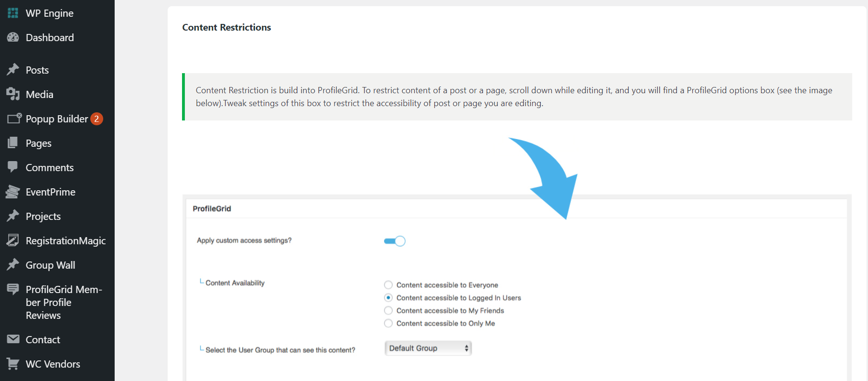Screen dimensions: 868x381
Task: Toggle the Apply custom access settings switch
Action: 395,241
